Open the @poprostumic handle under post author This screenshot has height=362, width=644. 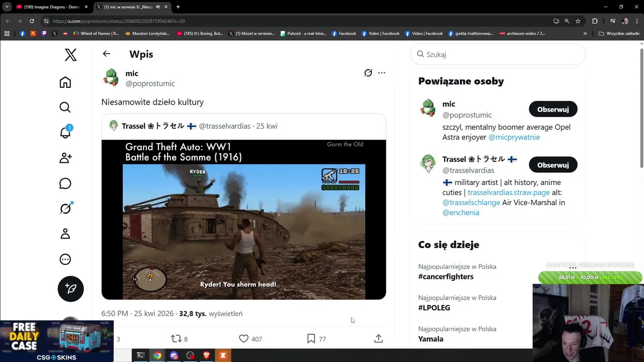(150, 83)
